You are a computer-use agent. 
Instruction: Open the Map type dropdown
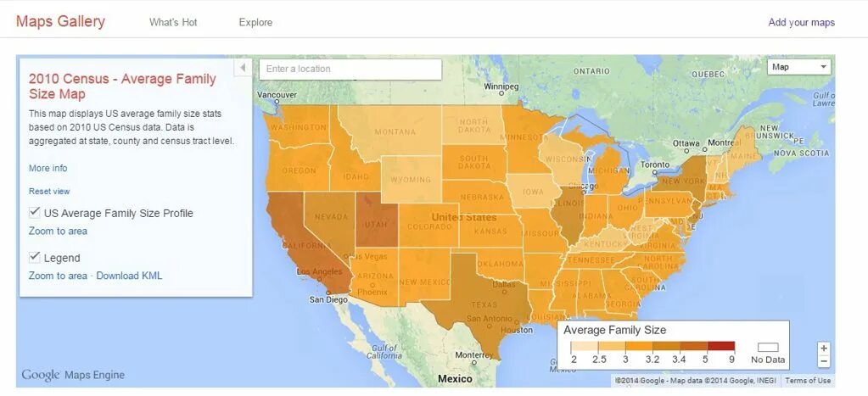(798, 67)
